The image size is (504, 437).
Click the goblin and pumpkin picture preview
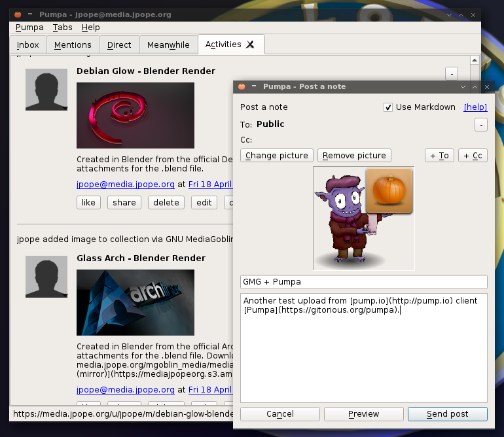pyautogui.click(x=364, y=218)
